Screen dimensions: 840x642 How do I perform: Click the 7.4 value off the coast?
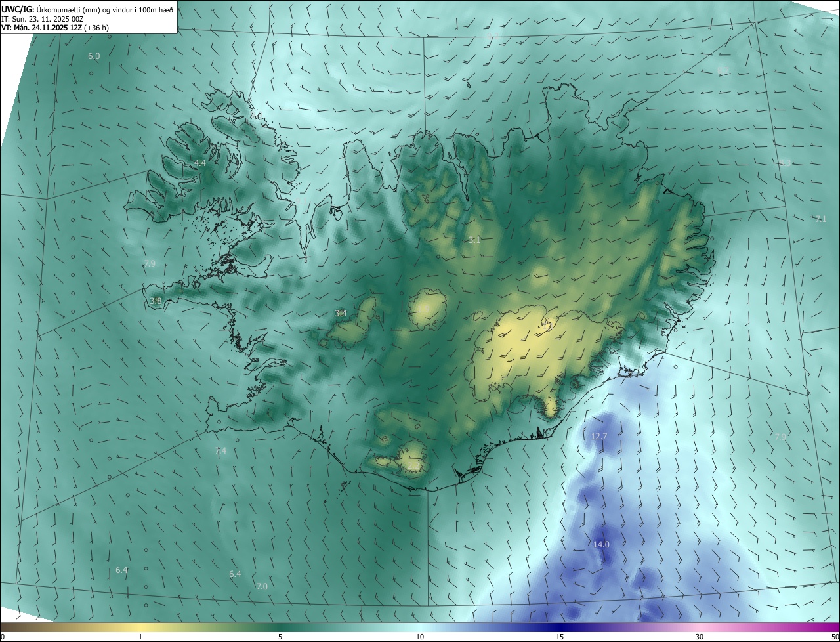[220, 451]
